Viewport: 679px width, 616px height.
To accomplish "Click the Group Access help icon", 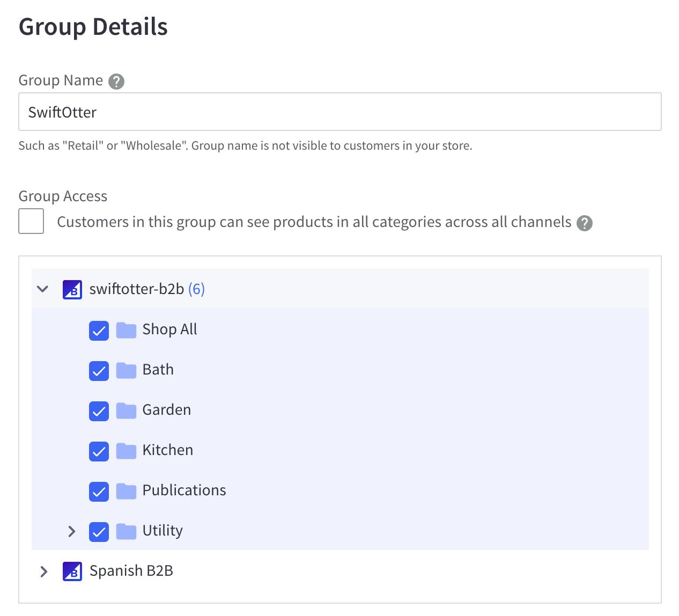I will coord(585,223).
